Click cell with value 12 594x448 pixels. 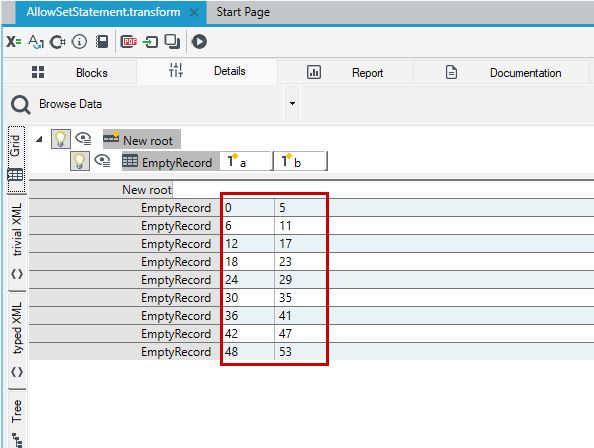(248, 244)
